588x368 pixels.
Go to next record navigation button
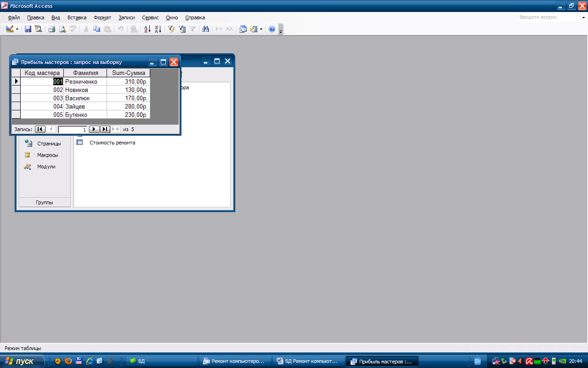(x=94, y=130)
